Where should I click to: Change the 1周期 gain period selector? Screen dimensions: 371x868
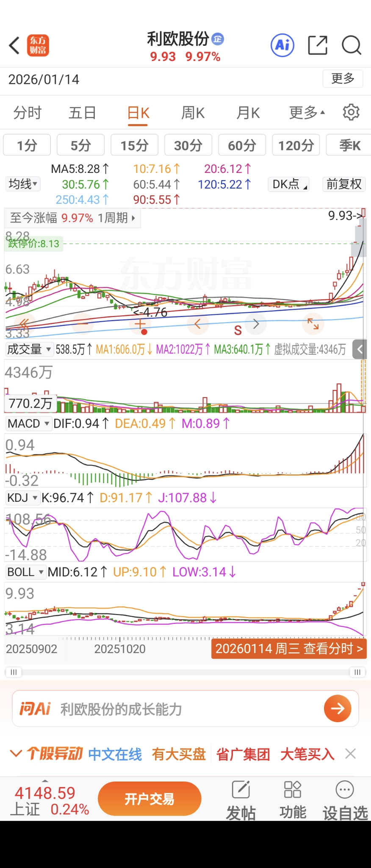116,218
